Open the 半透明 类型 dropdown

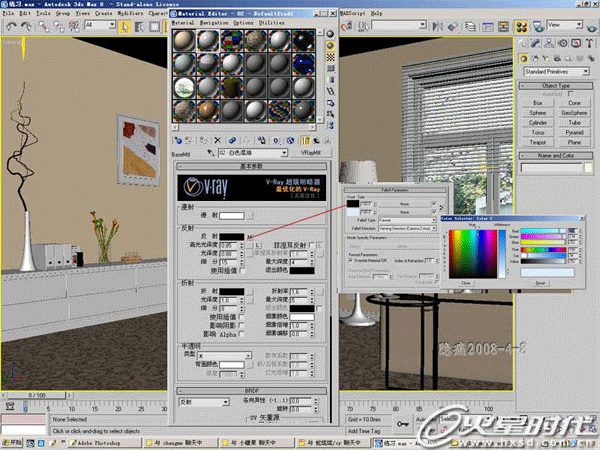(248, 355)
